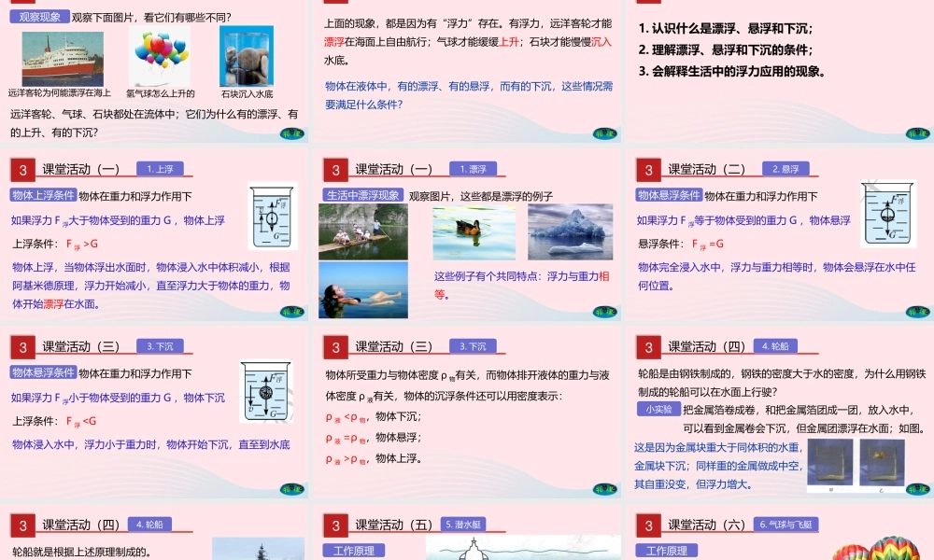Click the 2. 悬浮 section tag
The width and height of the screenshot is (934, 560).
785,169
